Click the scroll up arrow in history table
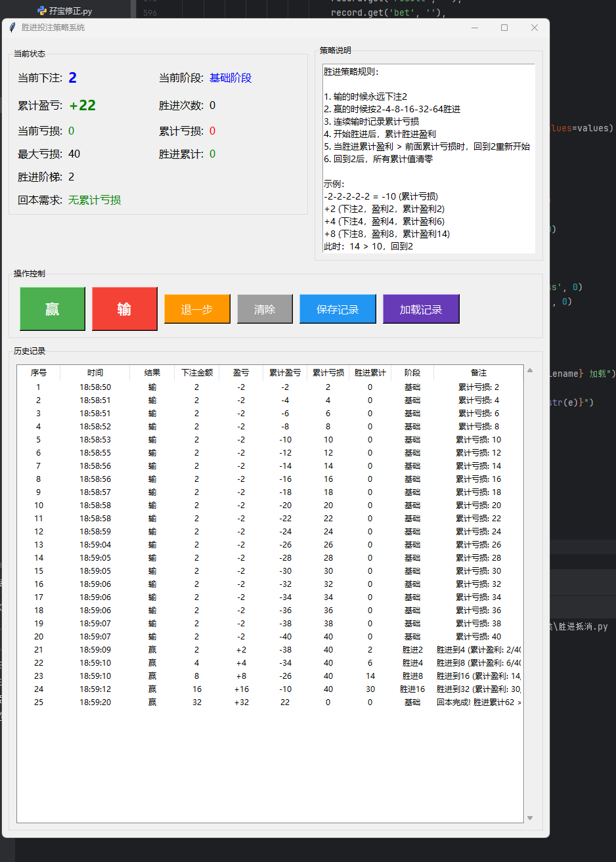 pyautogui.click(x=530, y=371)
